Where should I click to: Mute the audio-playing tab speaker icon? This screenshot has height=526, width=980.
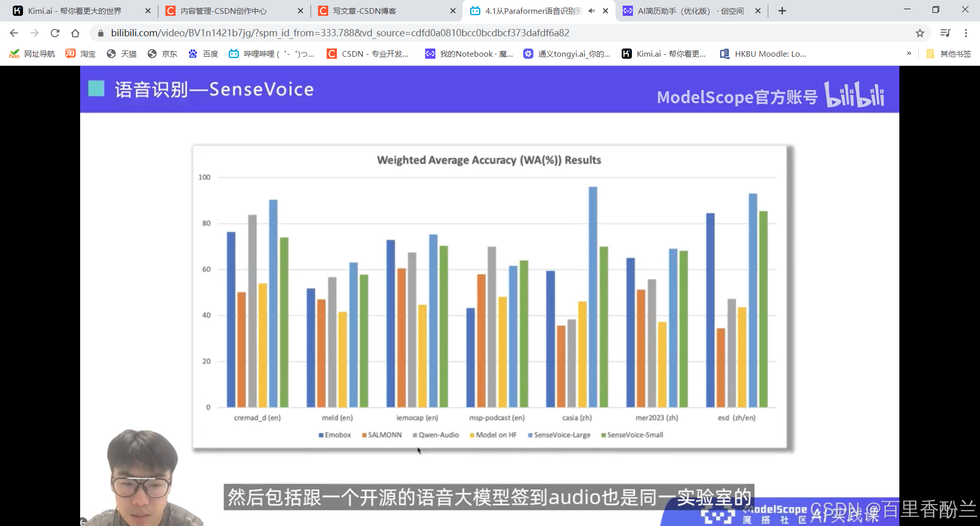click(x=592, y=11)
